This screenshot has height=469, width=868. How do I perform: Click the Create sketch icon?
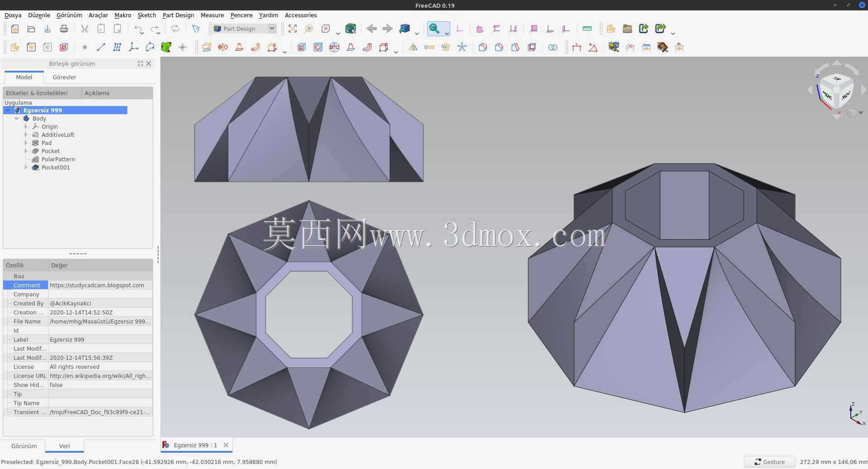31,47
